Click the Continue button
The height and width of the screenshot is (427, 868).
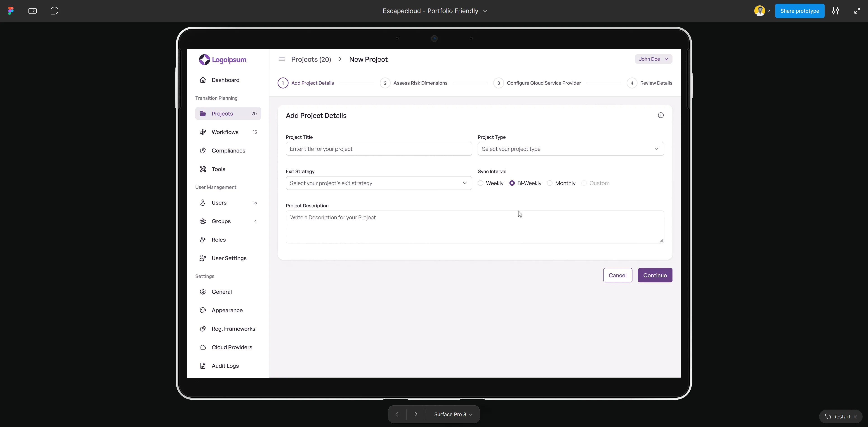[655, 275]
